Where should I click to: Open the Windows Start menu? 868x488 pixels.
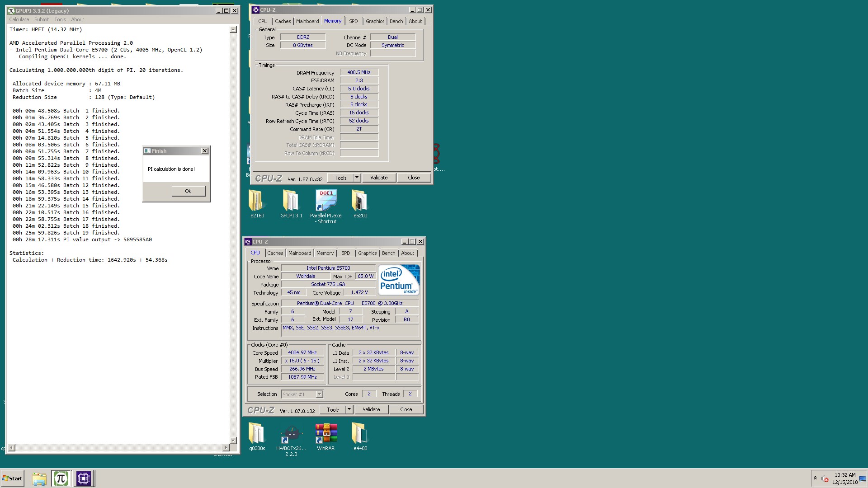pyautogui.click(x=13, y=479)
